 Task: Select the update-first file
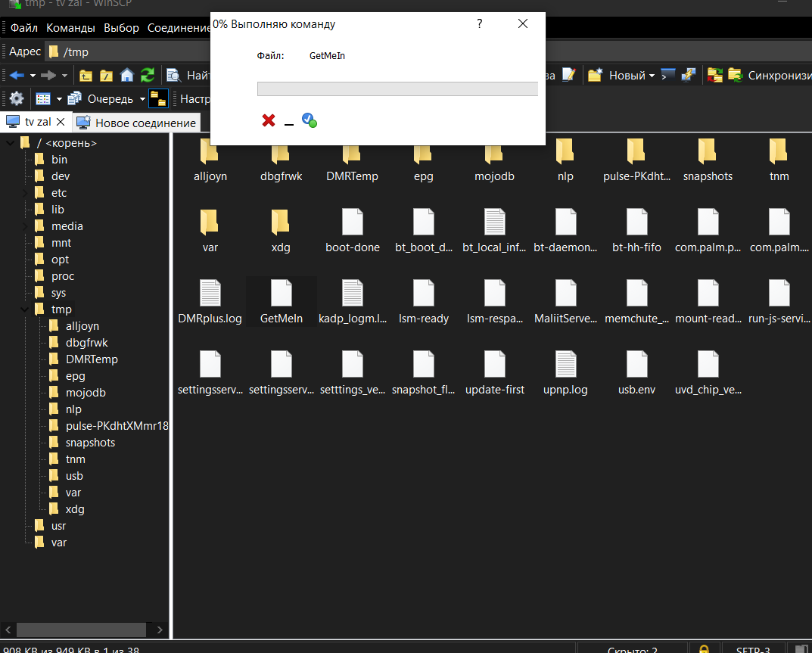click(x=495, y=373)
